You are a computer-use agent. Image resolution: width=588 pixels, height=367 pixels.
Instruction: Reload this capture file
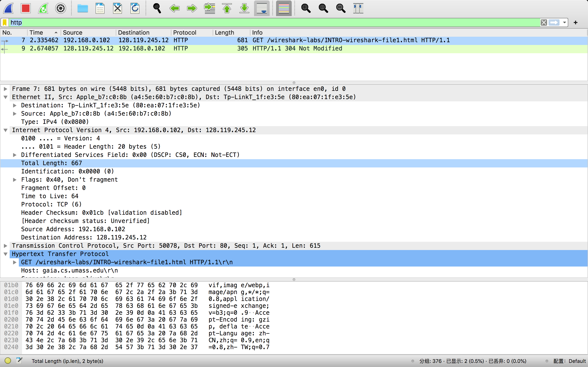135,8
